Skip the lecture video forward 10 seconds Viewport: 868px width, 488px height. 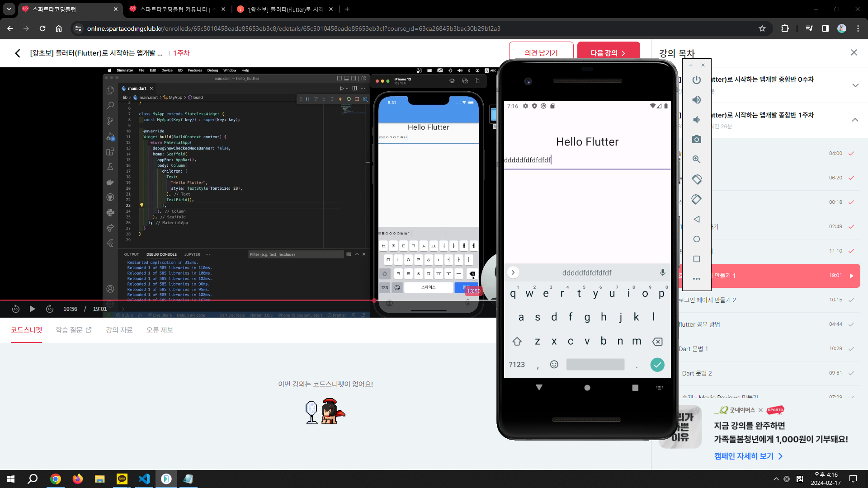[x=50, y=309]
